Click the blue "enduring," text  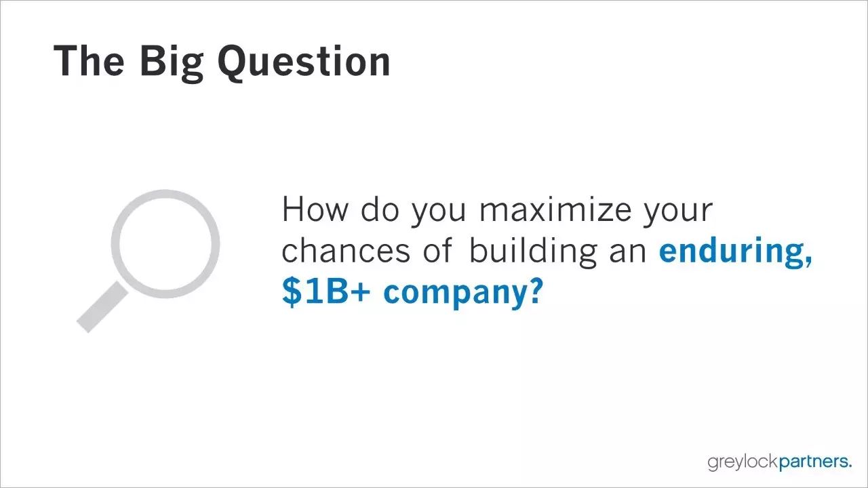pyautogui.click(x=736, y=251)
